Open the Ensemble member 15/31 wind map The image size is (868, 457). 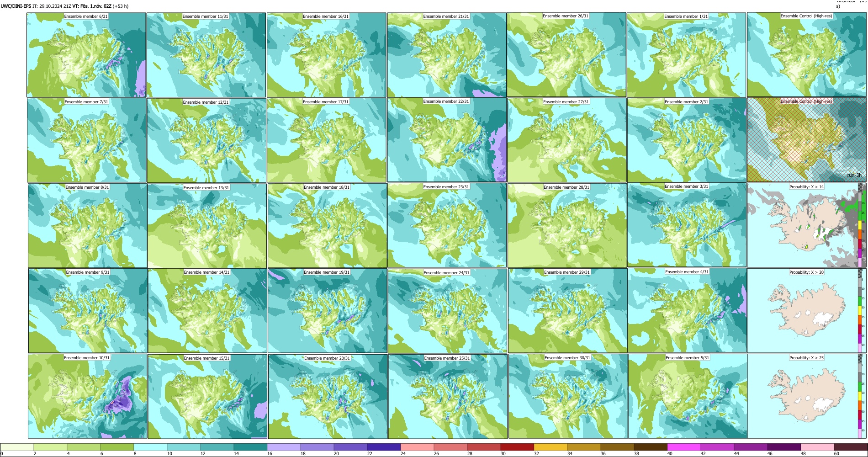tap(207, 396)
